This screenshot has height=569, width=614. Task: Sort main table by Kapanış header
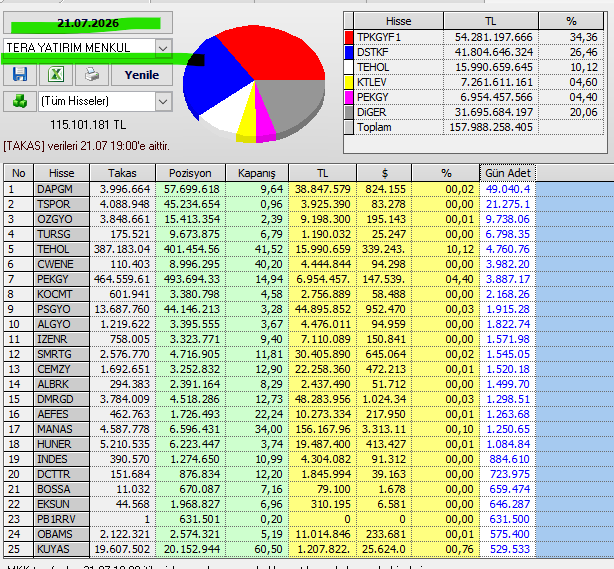[257, 173]
